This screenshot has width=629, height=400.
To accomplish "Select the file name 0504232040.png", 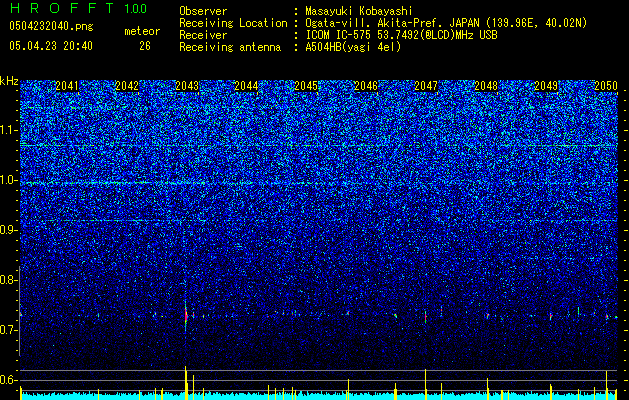I will pos(51,26).
